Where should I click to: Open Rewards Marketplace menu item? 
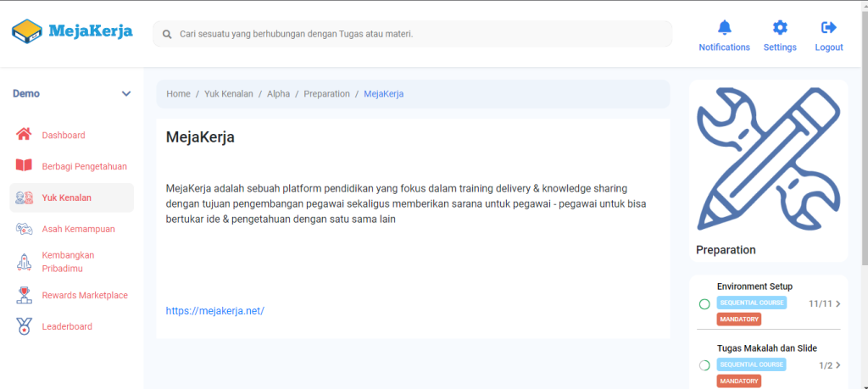[x=72, y=295]
